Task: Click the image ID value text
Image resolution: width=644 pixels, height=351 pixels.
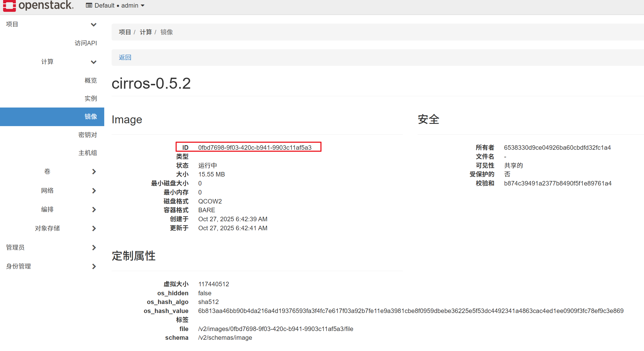Action: (255, 147)
